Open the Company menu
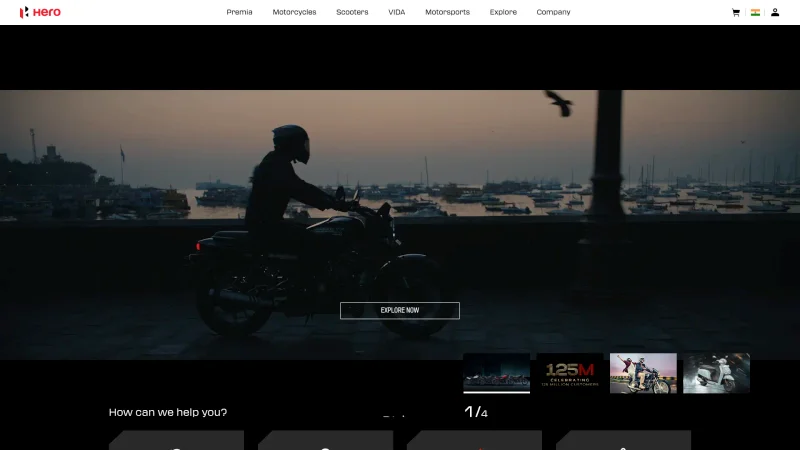Image resolution: width=800 pixels, height=450 pixels. point(553,12)
